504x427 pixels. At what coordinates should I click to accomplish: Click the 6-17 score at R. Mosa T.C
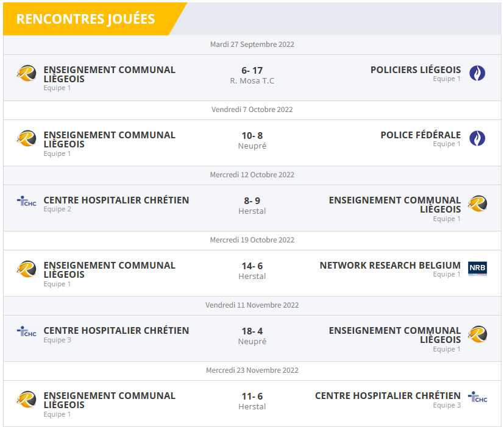252,71
